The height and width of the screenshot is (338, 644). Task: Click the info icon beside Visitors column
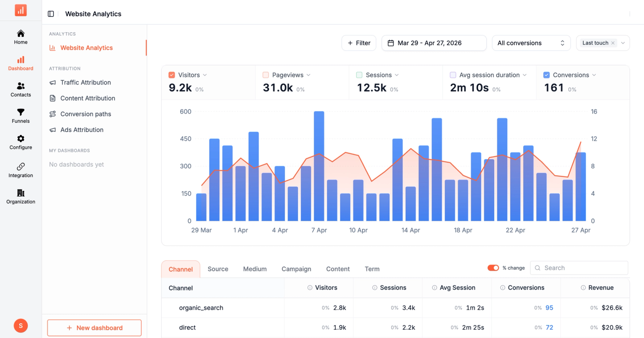pyautogui.click(x=310, y=288)
